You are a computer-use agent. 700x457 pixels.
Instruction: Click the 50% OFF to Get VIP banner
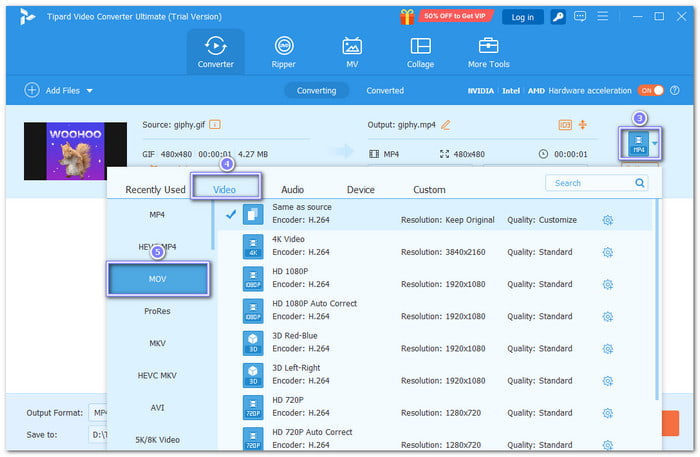click(x=454, y=16)
